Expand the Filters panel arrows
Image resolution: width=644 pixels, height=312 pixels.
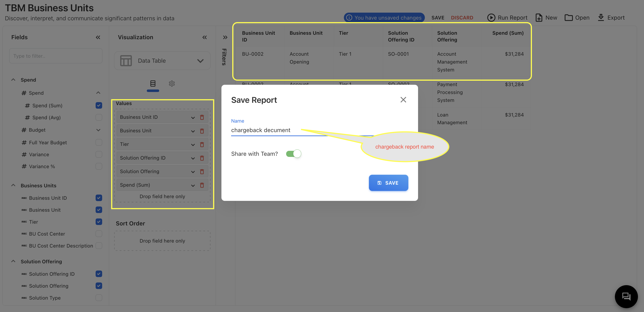click(225, 37)
